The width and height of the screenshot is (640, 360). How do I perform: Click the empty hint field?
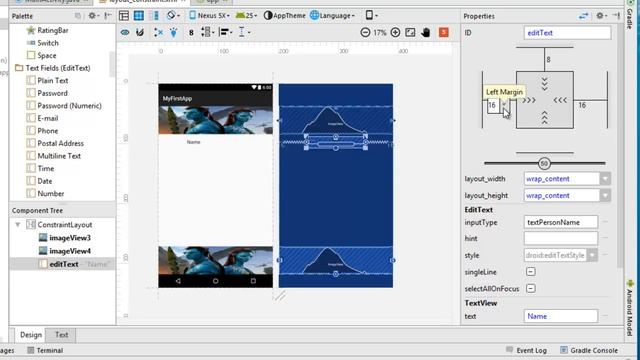point(561,238)
